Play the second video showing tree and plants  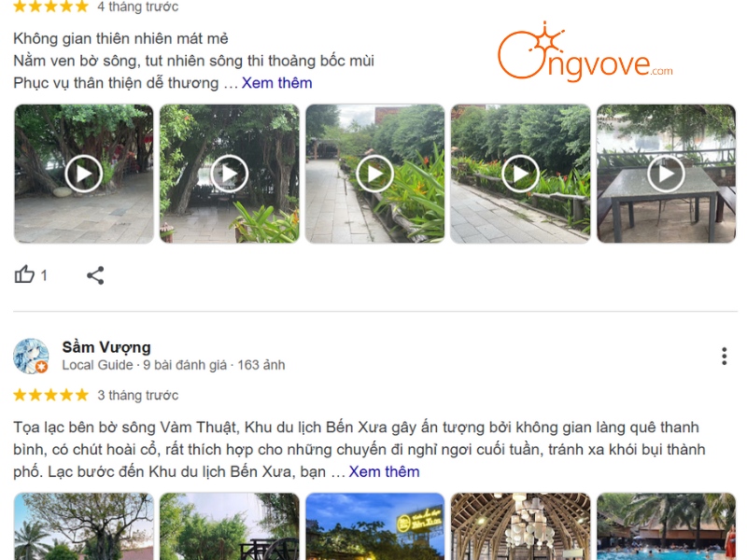click(x=229, y=174)
